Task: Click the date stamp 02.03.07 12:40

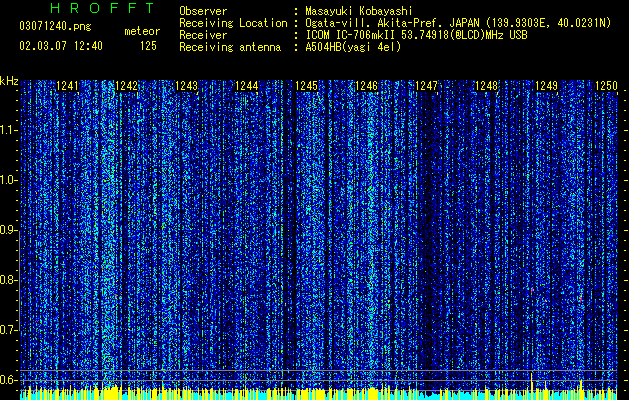Action: pyautogui.click(x=61, y=46)
